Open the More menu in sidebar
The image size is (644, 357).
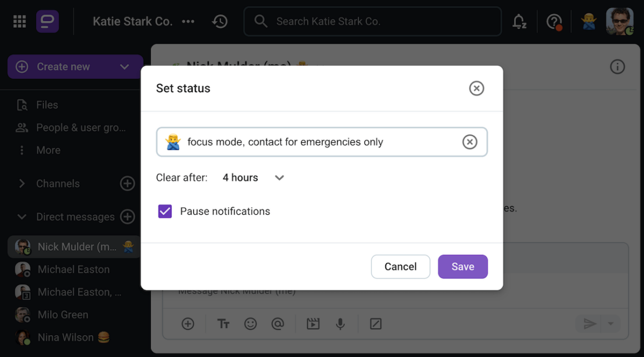[x=48, y=150]
